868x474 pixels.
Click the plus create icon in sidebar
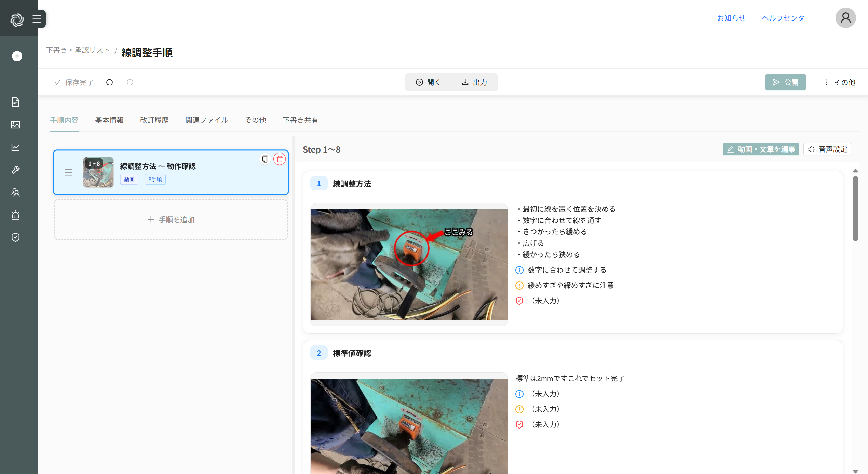17,56
